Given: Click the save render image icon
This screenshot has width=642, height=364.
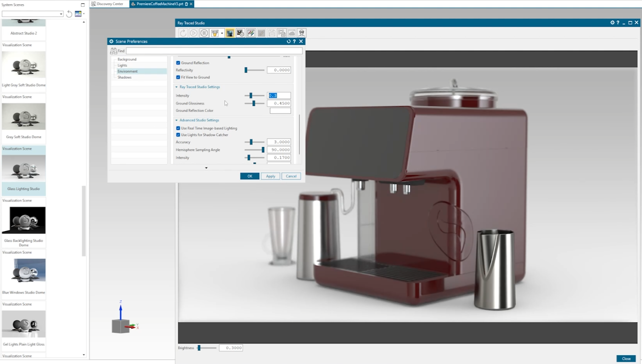Looking at the screenshot, I should click(272, 33).
